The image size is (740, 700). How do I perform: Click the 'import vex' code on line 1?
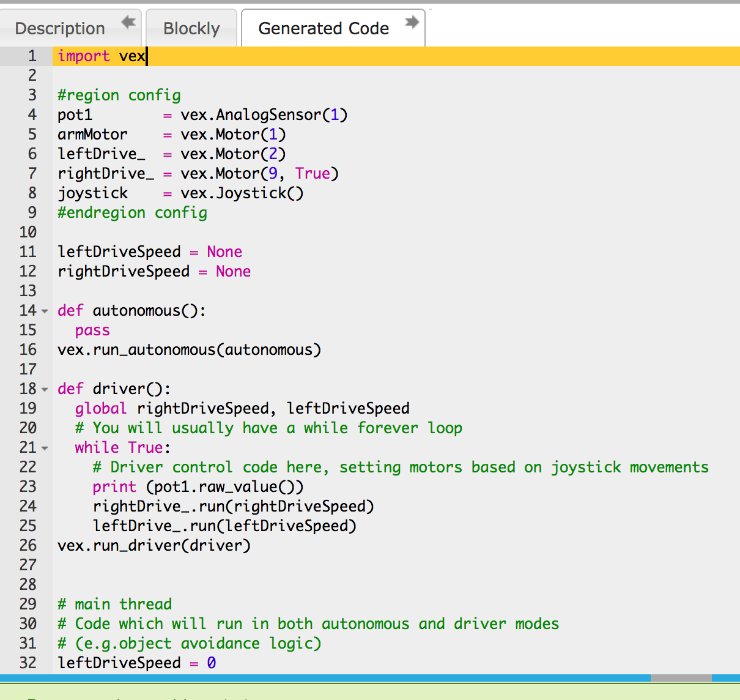pyautogui.click(x=102, y=56)
